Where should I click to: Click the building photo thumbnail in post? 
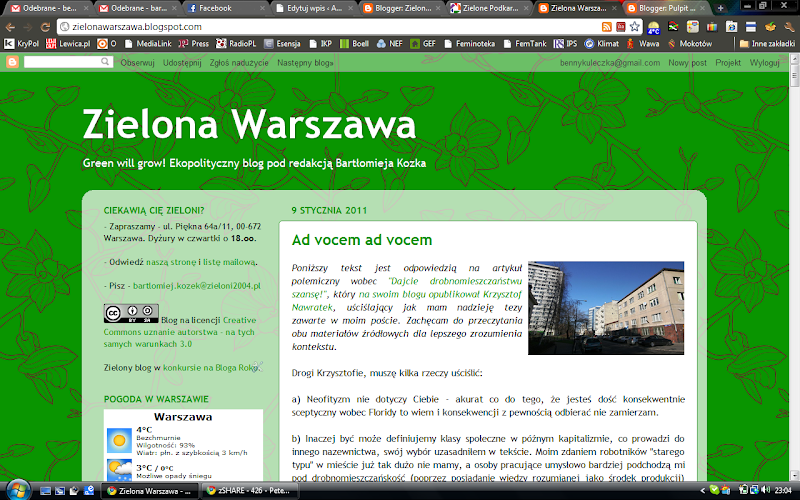(x=606, y=308)
